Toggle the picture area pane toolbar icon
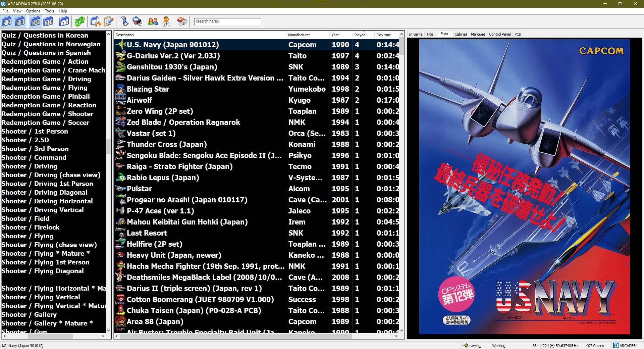644x349 pixels. [20, 22]
